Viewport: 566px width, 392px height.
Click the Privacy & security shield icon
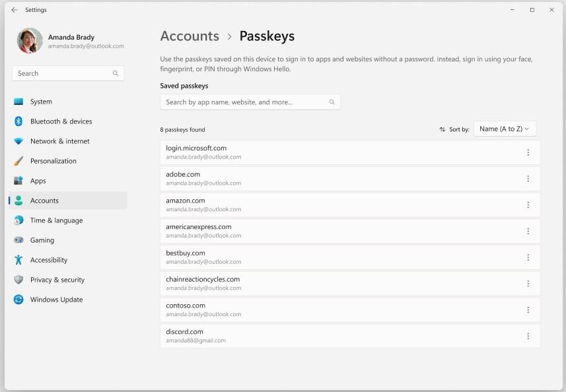18,280
